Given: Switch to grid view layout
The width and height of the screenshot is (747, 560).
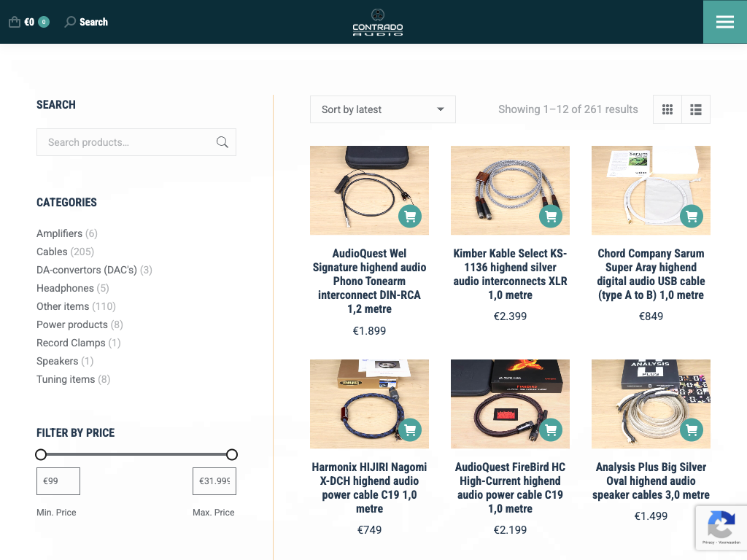Looking at the screenshot, I should (x=667, y=109).
